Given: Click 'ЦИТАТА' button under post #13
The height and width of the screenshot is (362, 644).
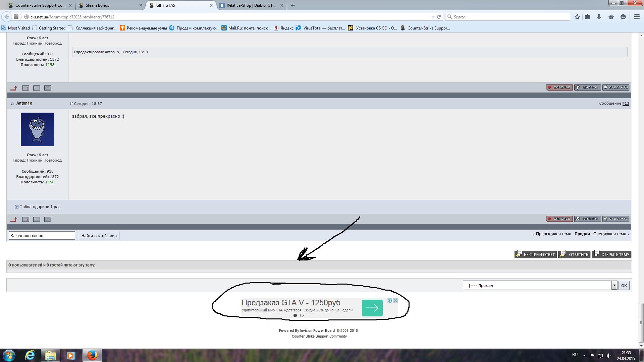Looking at the screenshot, I should point(588,219).
